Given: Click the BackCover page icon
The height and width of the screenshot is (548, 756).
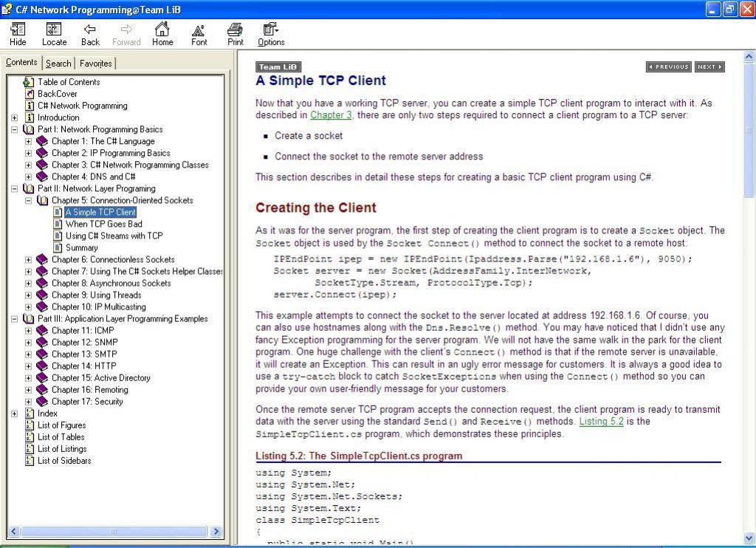Looking at the screenshot, I should 30,94.
